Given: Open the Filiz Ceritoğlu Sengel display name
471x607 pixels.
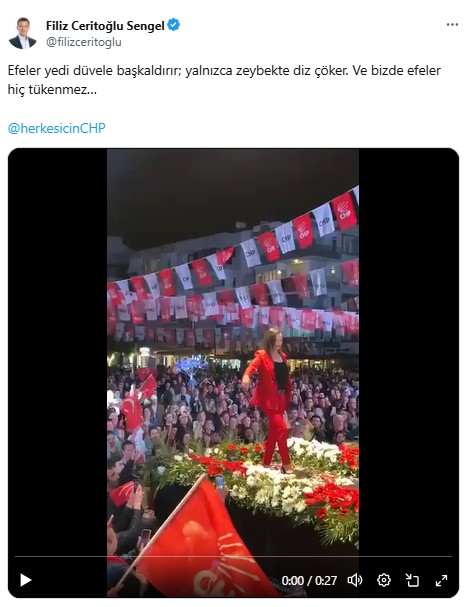Looking at the screenshot, I should click(105, 26).
